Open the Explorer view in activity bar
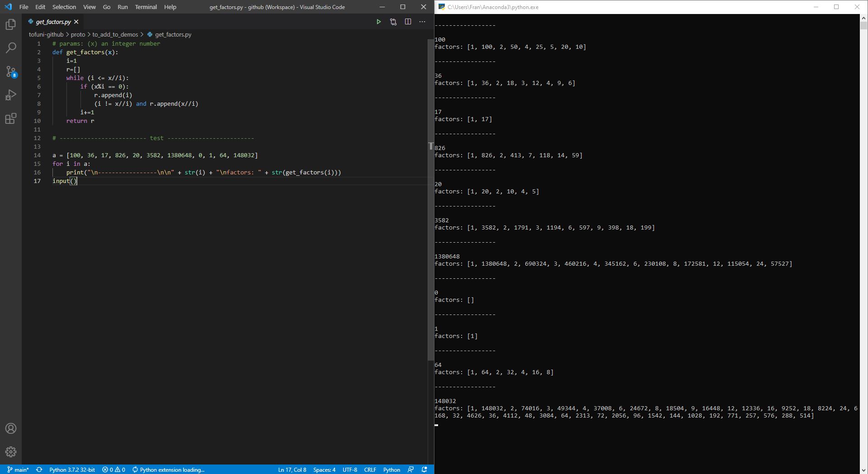868x474 pixels. tap(11, 24)
